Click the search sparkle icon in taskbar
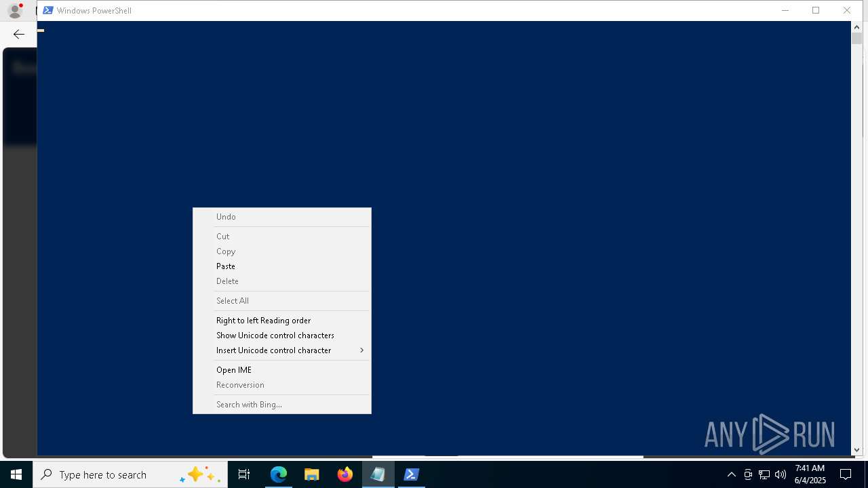 (199, 474)
